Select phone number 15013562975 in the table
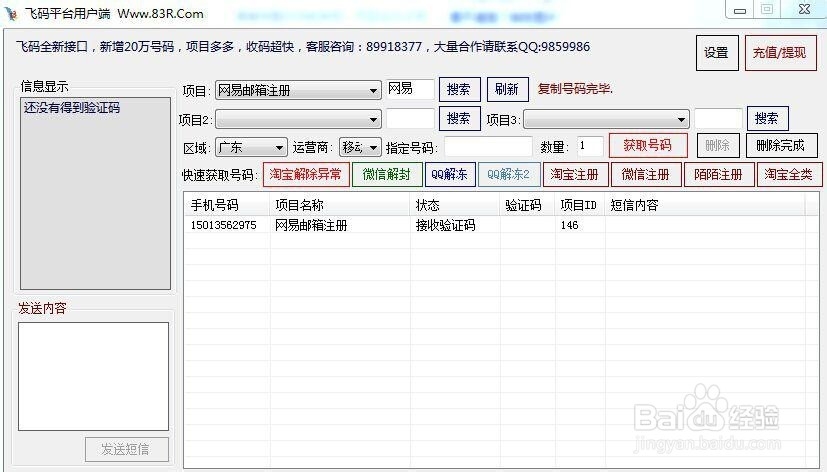The image size is (827, 472). [224, 226]
